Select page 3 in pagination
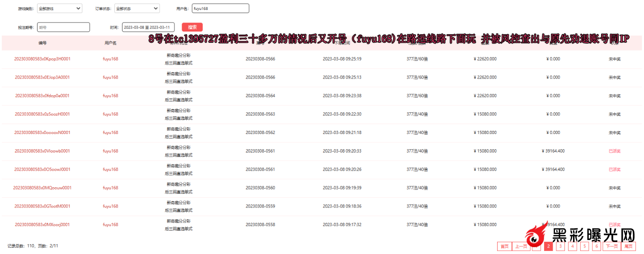This screenshot has width=644, height=254. (x=560, y=246)
